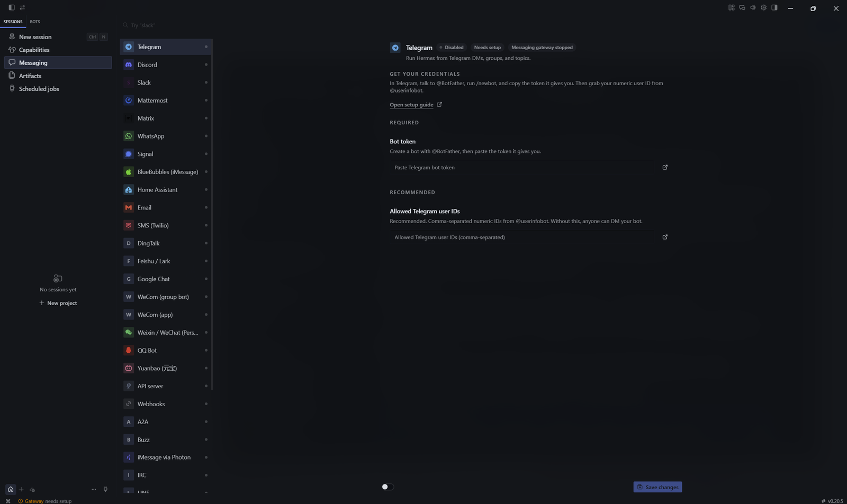Viewport: 847px width, 504px height.
Task: Open the three-dot more options icon
Action: pyautogui.click(x=94, y=489)
